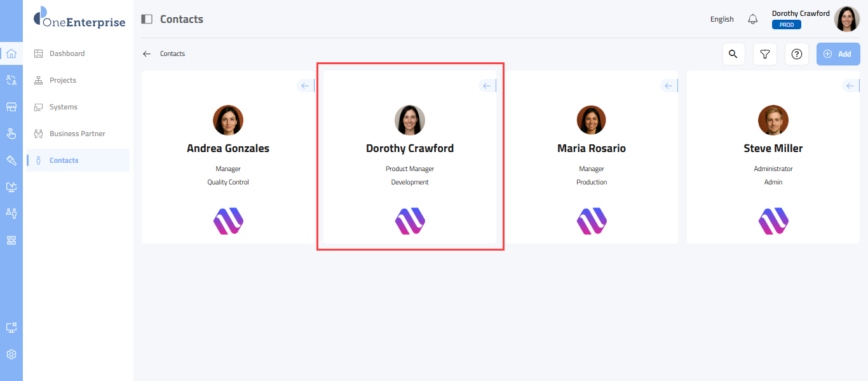Expand Steve Miller card arrow tab
This screenshot has height=381, width=868.
(851, 86)
